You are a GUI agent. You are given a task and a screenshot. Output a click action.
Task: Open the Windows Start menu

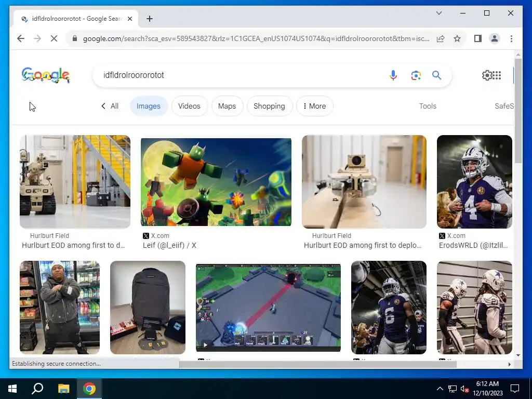click(12, 389)
